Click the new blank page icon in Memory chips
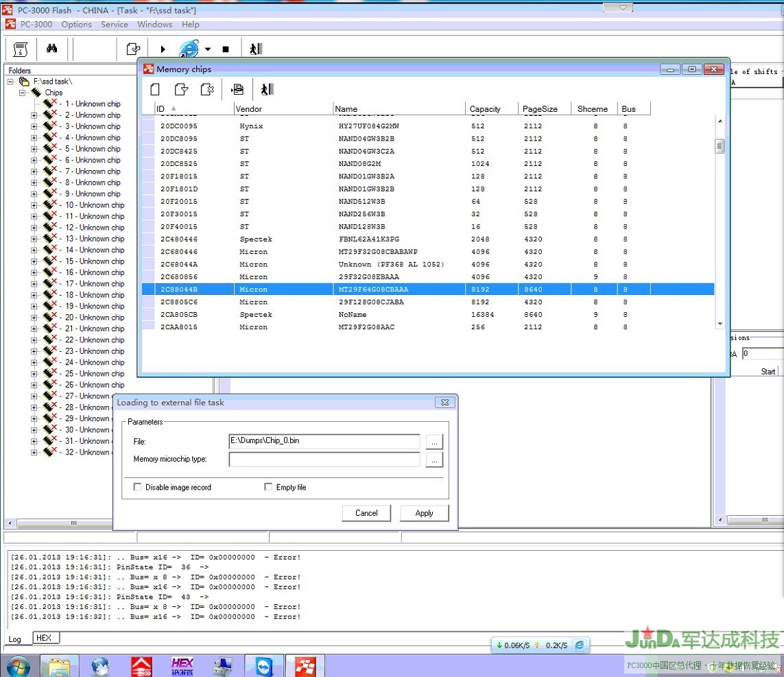The height and width of the screenshot is (677, 784). (x=155, y=89)
